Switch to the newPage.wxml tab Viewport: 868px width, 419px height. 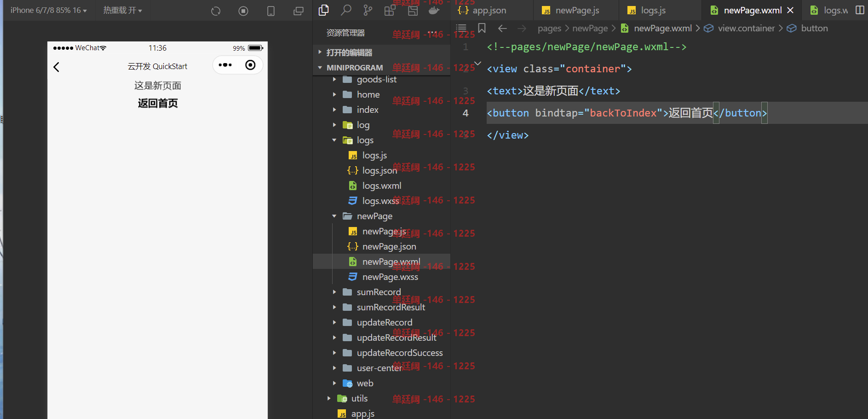(x=752, y=10)
